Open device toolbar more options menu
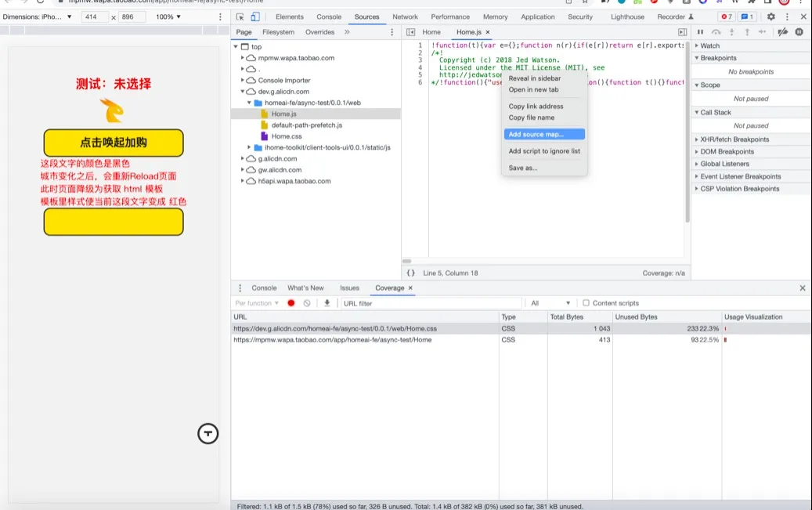The height and width of the screenshot is (510, 812). click(x=220, y=16)
